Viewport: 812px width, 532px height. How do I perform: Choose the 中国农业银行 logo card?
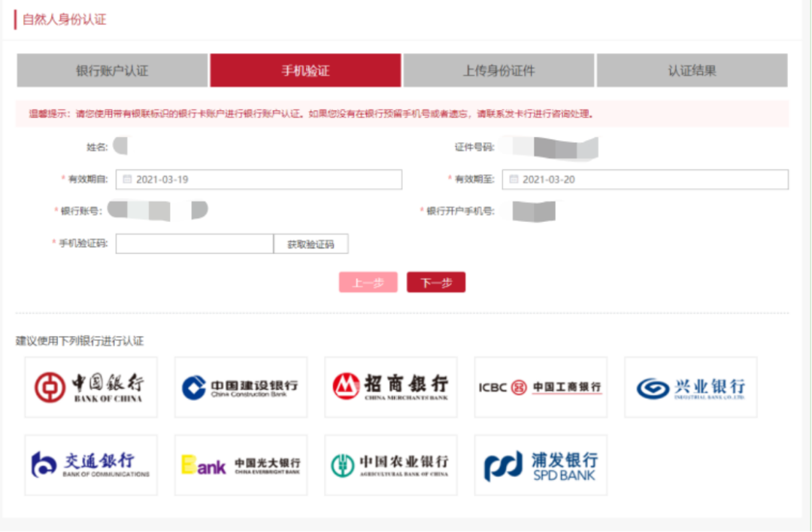(x=391, y=465)
